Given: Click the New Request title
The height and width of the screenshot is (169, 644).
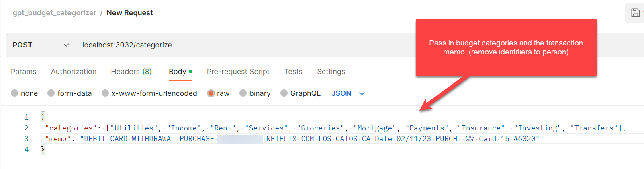Looking at the screenshot, I should pos(130,13).
